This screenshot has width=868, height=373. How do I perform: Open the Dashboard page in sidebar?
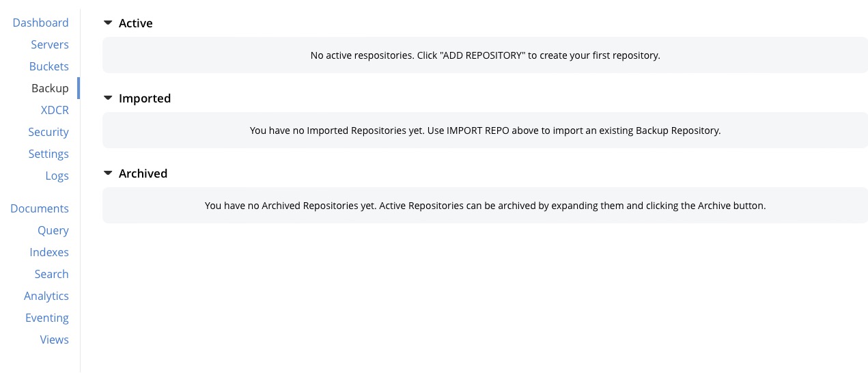pyautogui.click(x=40, y=23)
